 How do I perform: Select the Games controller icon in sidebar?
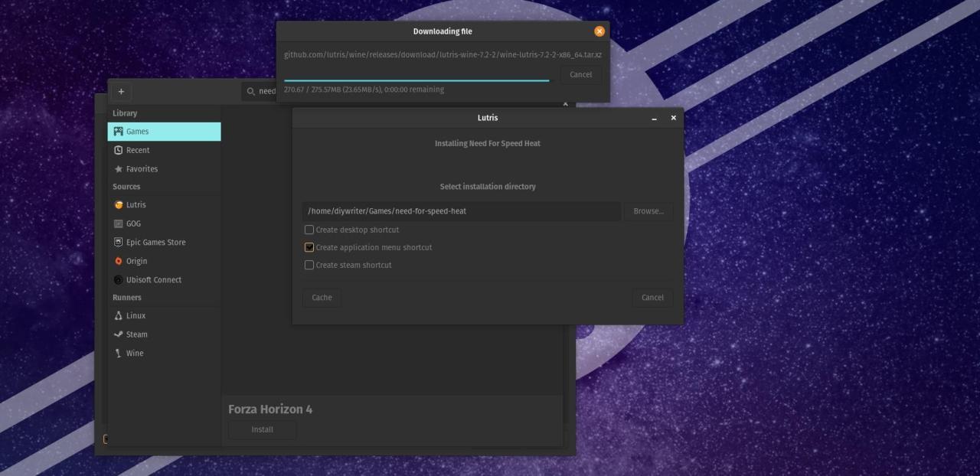pyautogui.click(x=119, y=132)
